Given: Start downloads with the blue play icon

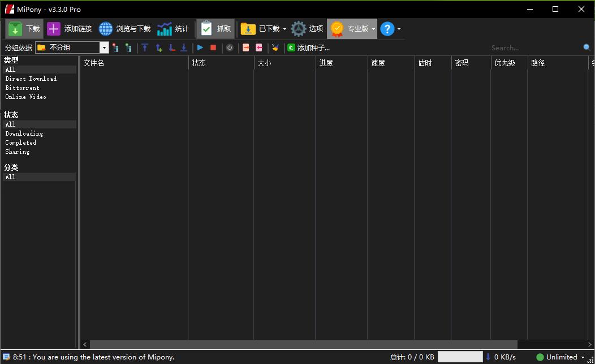Looking at the screenshot, I should [200, 48].
